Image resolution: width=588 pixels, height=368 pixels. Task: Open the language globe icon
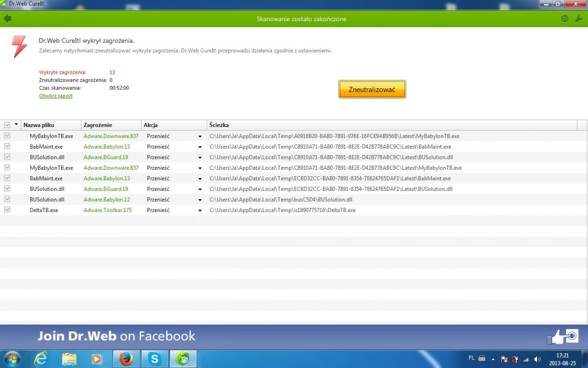click(x=565, y=19)
